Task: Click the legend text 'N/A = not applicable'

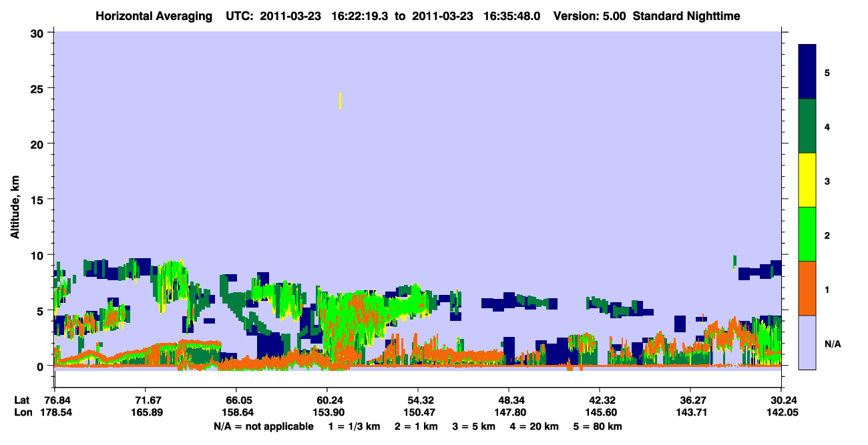Action: 264,426
